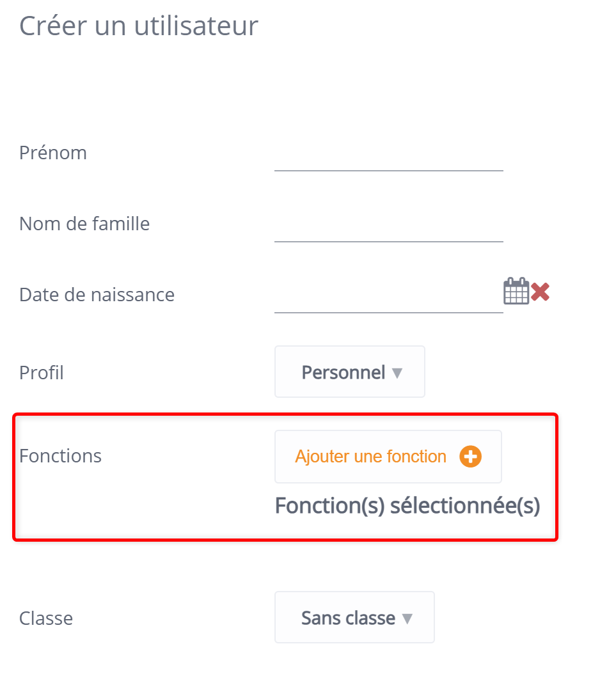Open the Profil dropdown showing Personnel
This screenshot has width=616, height=676.
point(349,372)
